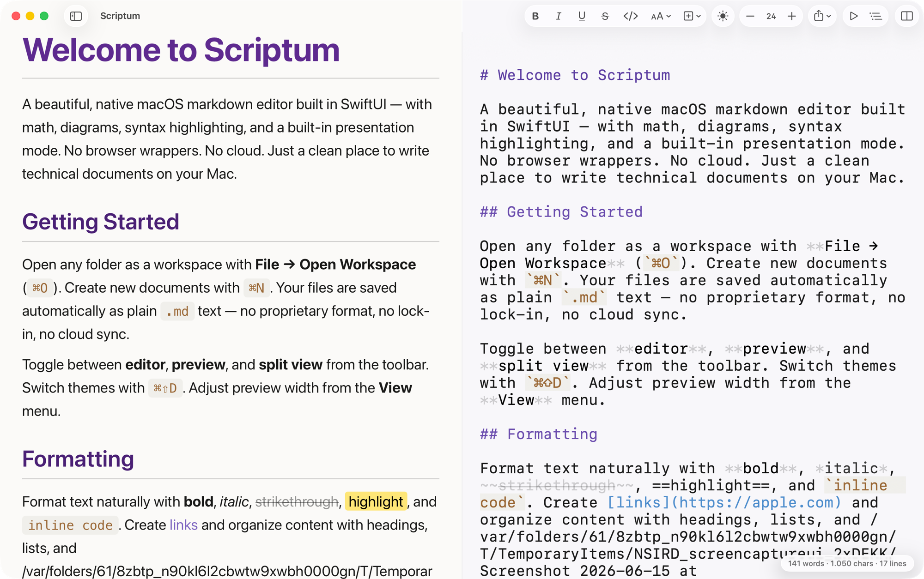Click the font size value 24

(x=771, y=16)
